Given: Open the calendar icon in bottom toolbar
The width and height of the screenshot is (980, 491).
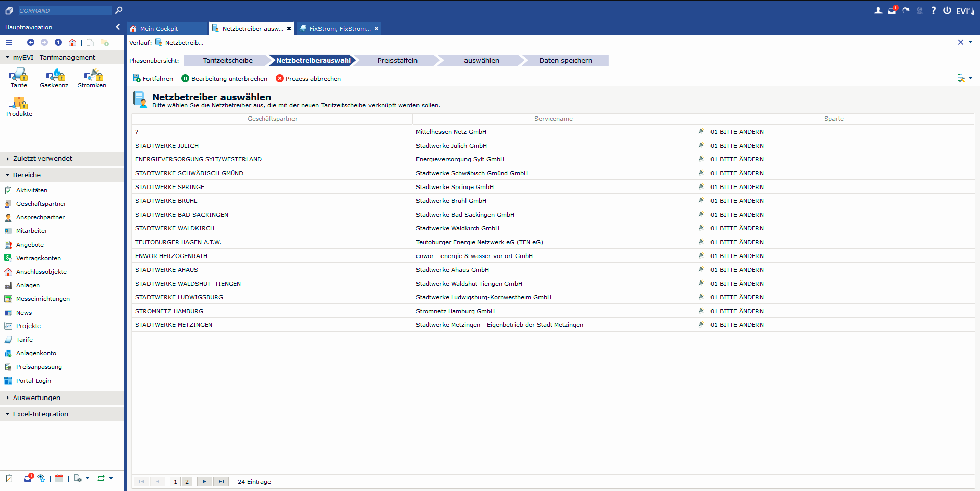Looking at the screenshot, I should point(59,479).
